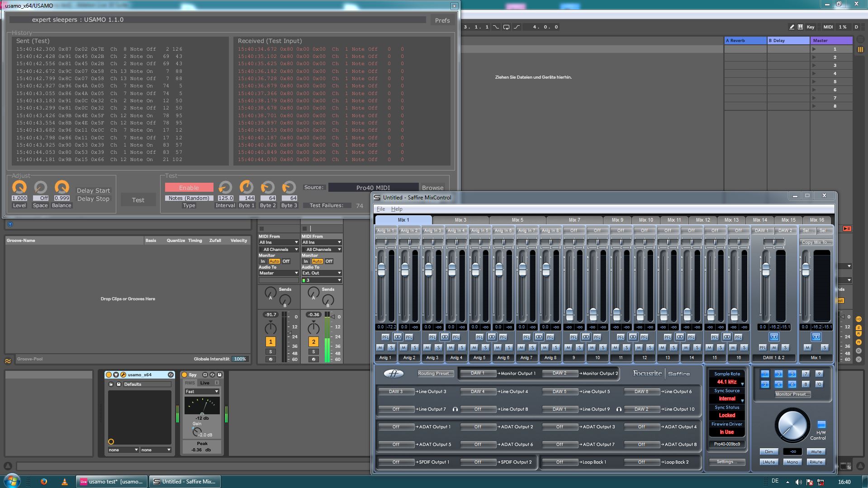Image resolution: width=868 pixels, height=488 pixels.
Task: Toggle usamo_x64 device activator in Ableton
Action: (x=109, y=375)
